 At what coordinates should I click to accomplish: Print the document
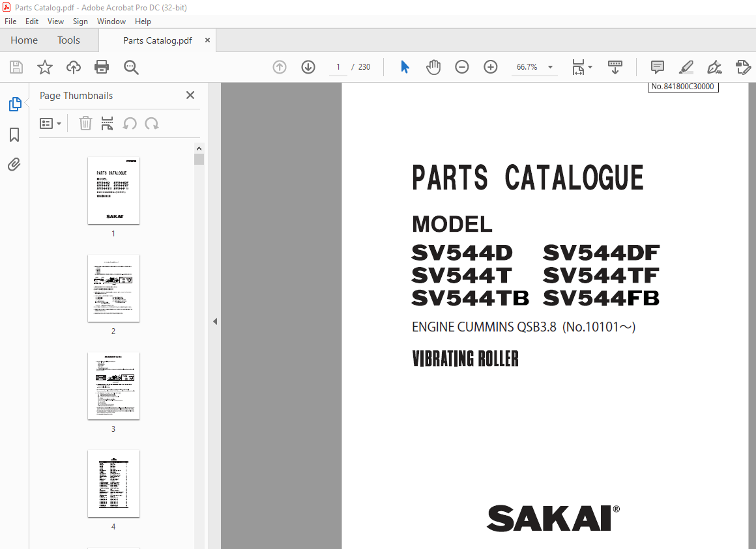point(102,67)
